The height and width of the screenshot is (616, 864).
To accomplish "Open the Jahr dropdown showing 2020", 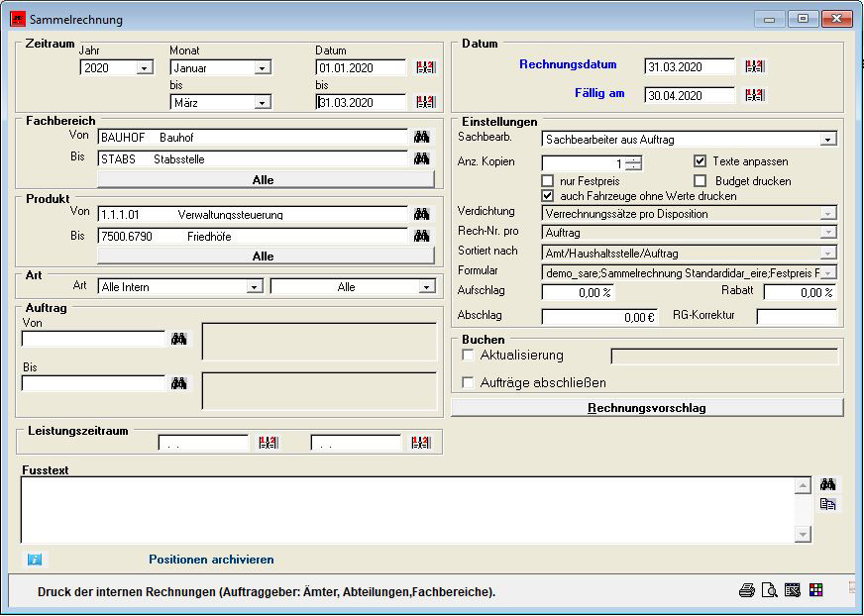I will (x=145, y=68).
